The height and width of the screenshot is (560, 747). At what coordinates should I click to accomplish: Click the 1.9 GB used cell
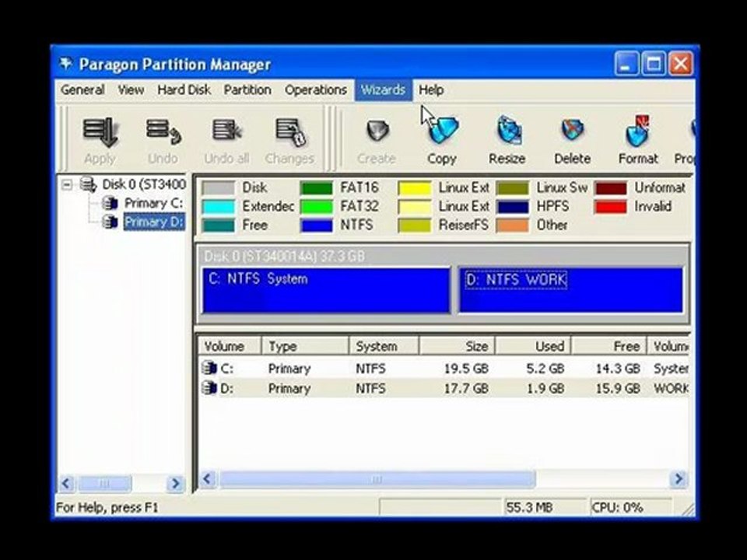[x=545, y=389]
